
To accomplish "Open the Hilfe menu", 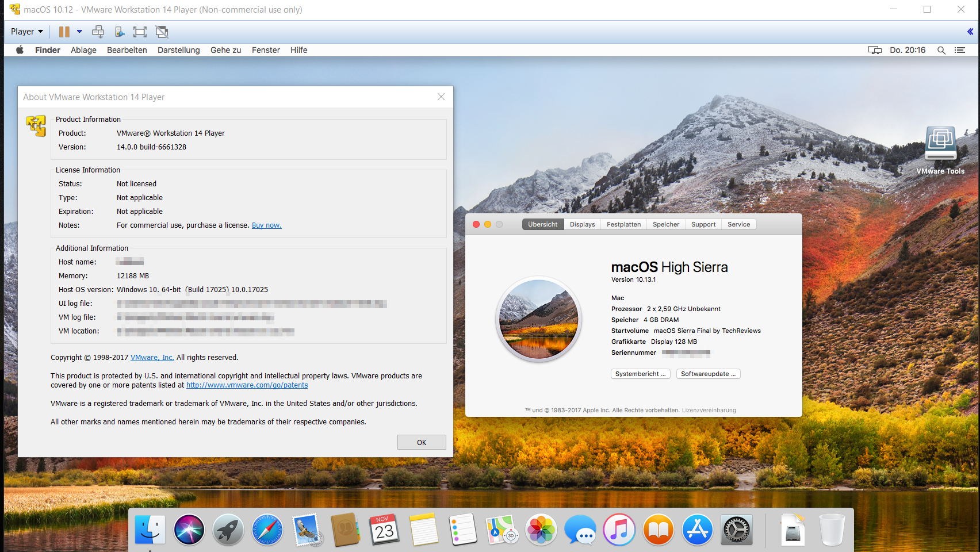I will [299, 50].
